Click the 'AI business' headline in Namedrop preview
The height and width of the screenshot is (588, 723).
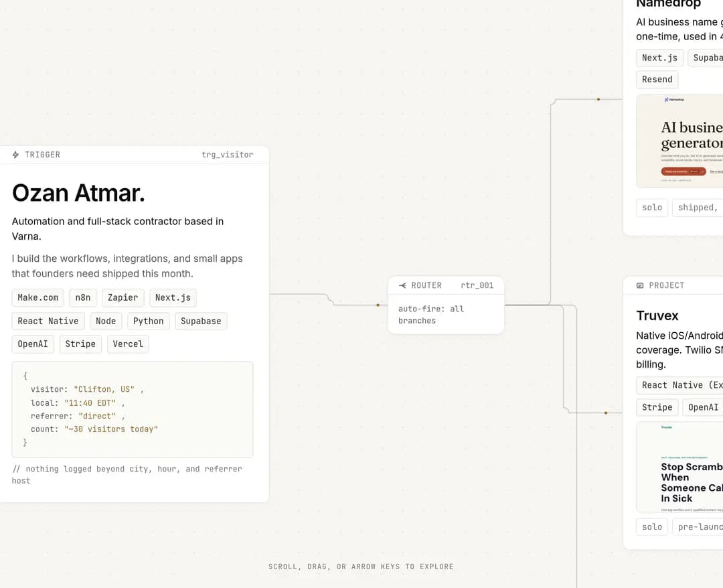click(x=692, y=135)
